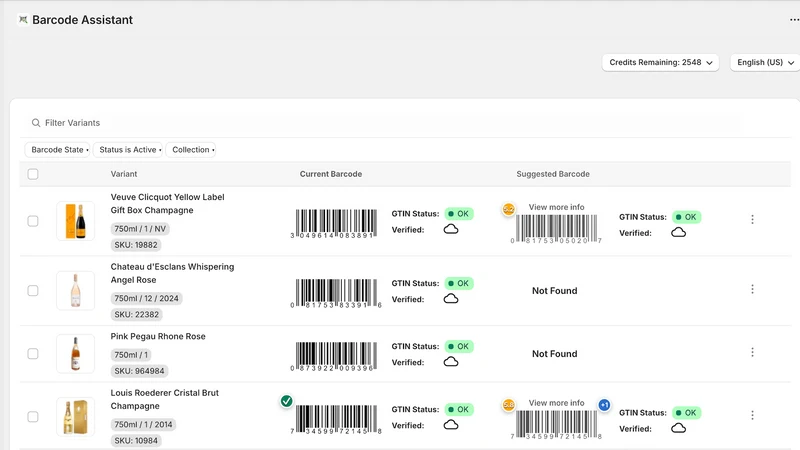This screenshot has height=450, width=800.
Task: Open the Whispering Angel Rose product thumbnail
Action: click(x=76, y=290)
